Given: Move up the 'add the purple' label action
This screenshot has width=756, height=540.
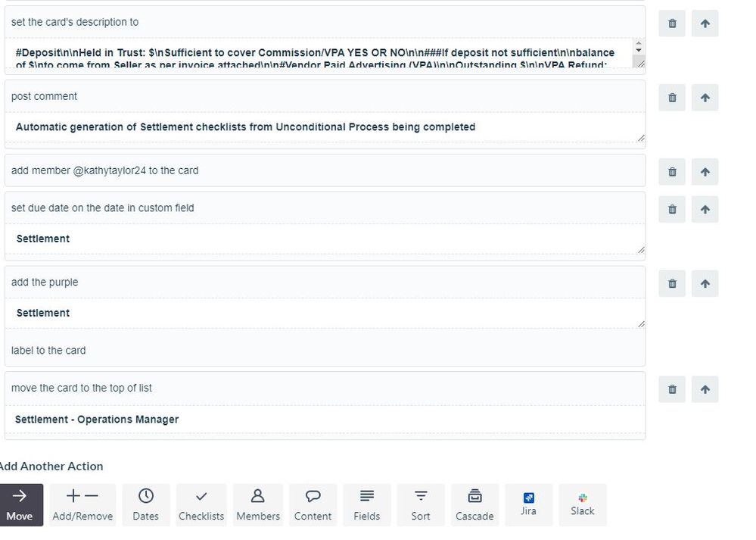Looking at the screenshot, I should (x=705, y=283).
